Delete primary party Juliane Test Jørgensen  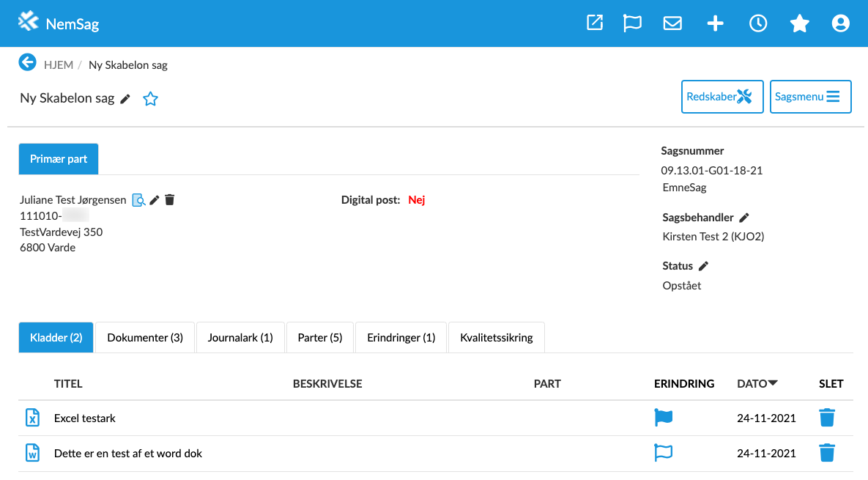pyautogui.click(x=170, y=200)
